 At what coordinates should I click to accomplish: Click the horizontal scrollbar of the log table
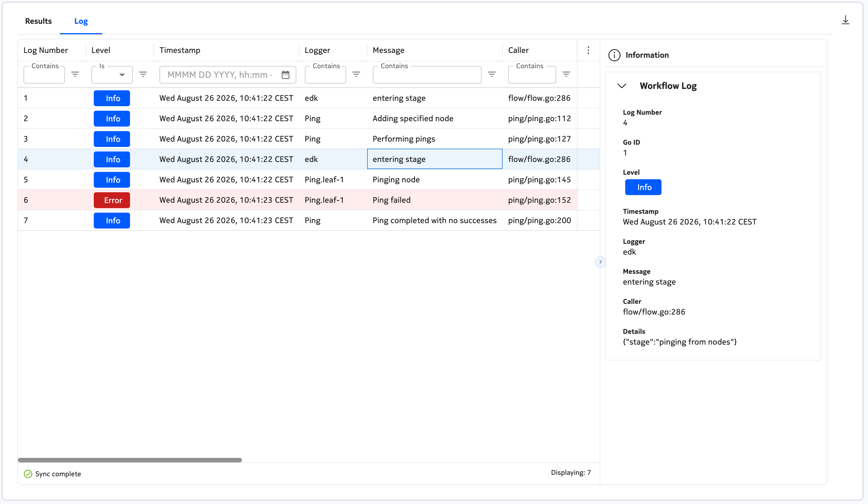[x=130, y=460]
